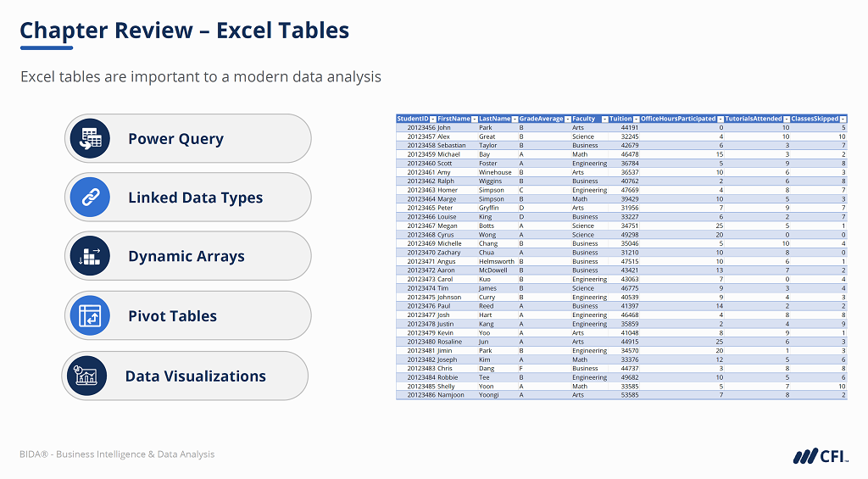Select the Pivot Tables label text
The image size is (868, 479).
[172, 316]
